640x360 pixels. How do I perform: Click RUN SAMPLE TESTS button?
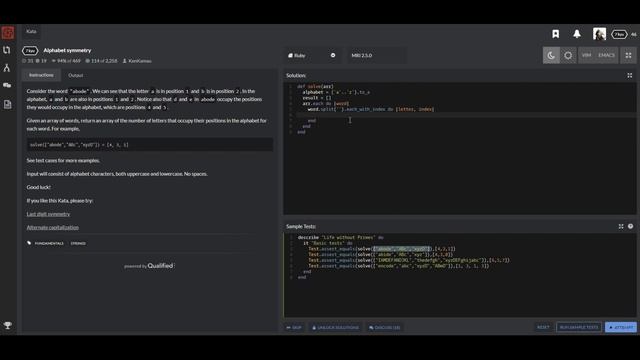[579, 327]
